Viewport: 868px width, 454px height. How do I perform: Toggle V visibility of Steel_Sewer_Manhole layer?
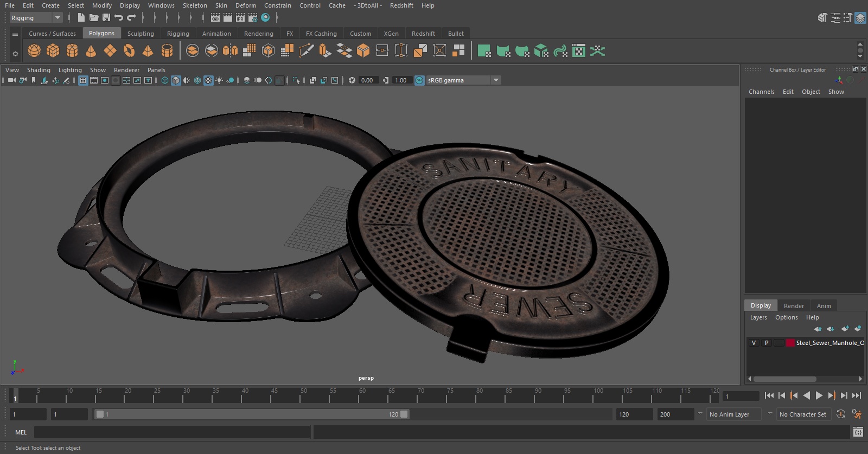tap(754, 343)
